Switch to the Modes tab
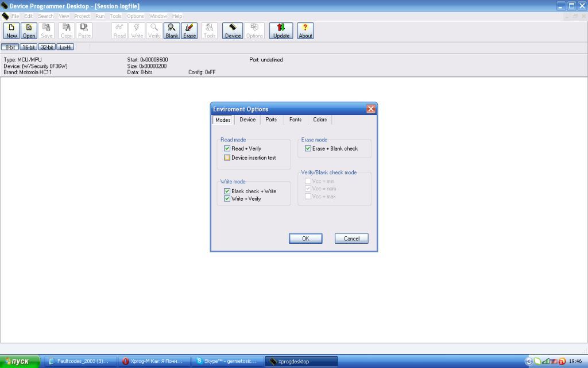This screenshot has width=588, height=368. (223, 120)
